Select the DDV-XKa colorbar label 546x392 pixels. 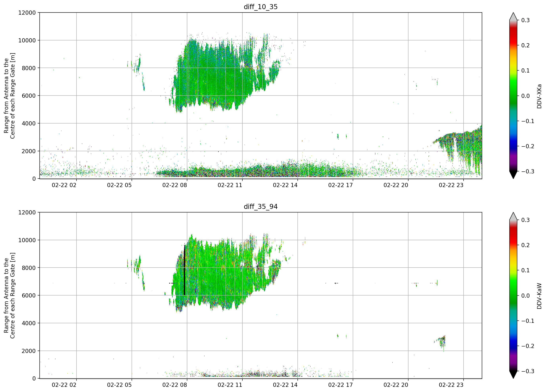coord(539,96)
